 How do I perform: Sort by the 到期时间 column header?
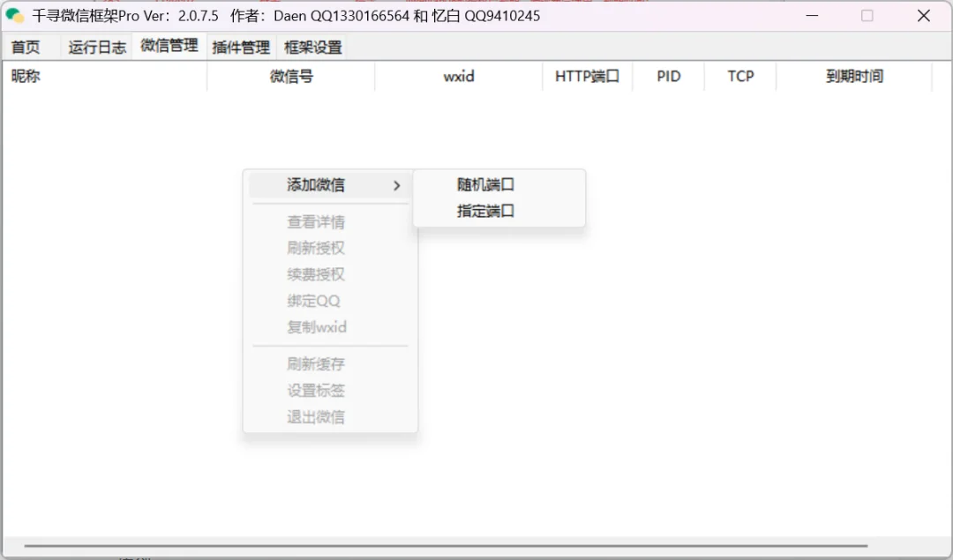point(854,76)
